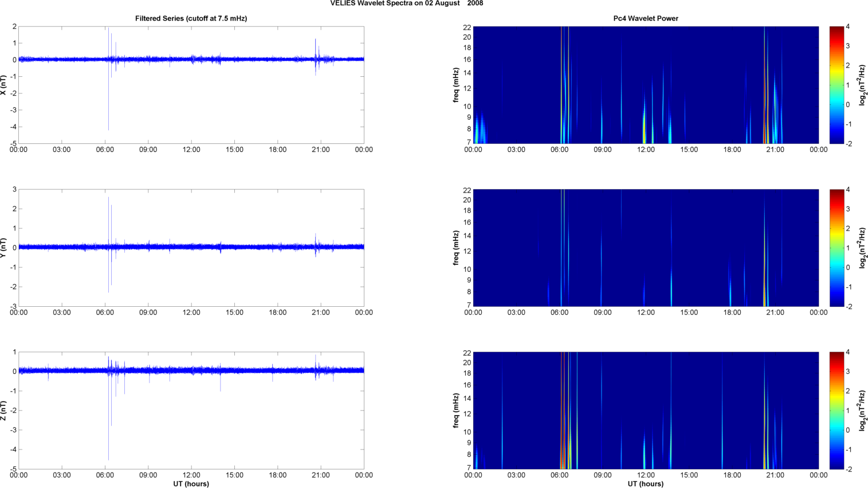
Task: Click UT (hours) label under bottom wavelet plot
Action: click(x=645, y=484)
